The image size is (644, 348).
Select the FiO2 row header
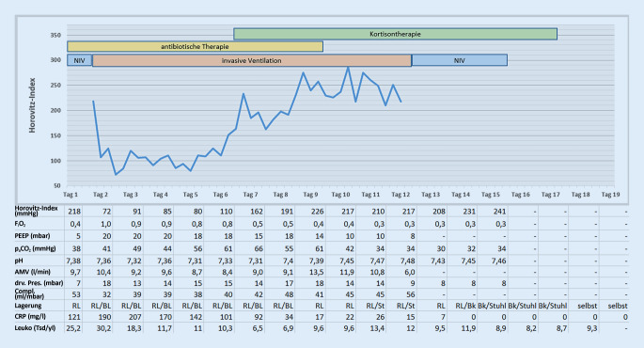point(20,224)
